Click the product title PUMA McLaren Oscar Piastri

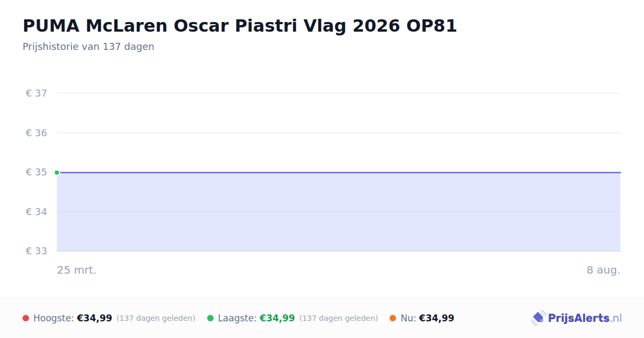coord(239,26)
